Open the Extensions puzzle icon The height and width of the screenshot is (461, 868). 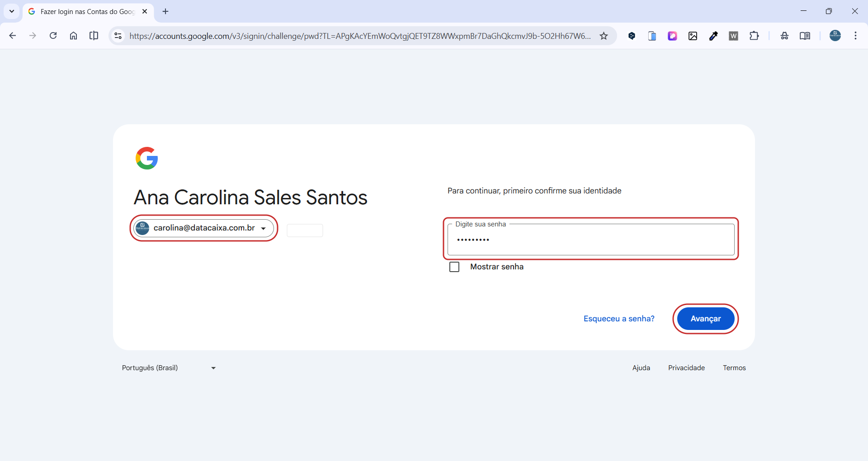click(754, 36)
